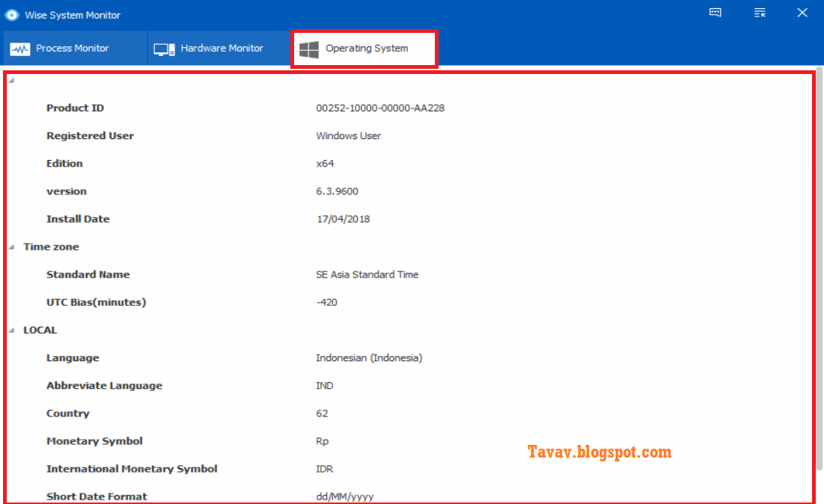Click the Windows logo icon on Operating System tab
Viewport: 824px width, 504px height.
point(309,49)
